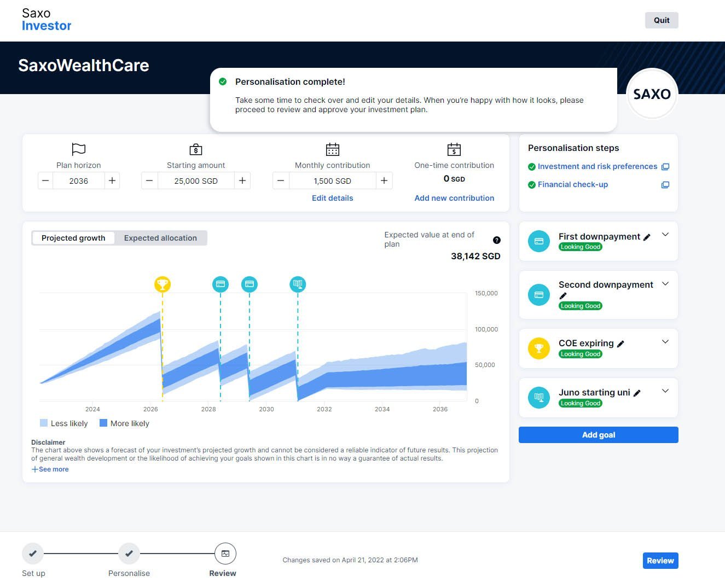725x588 pixels.
Task: Click Add new contribution link
Action: [454, 198]
